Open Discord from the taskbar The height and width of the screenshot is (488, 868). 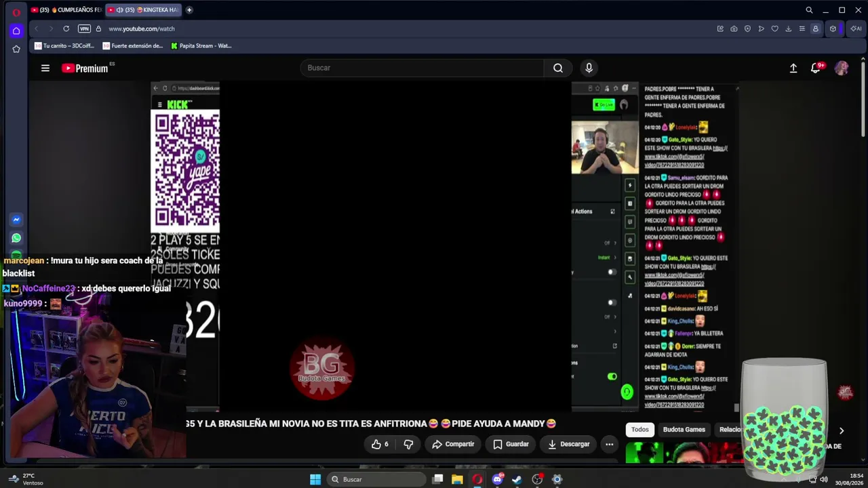click(498, 479)
